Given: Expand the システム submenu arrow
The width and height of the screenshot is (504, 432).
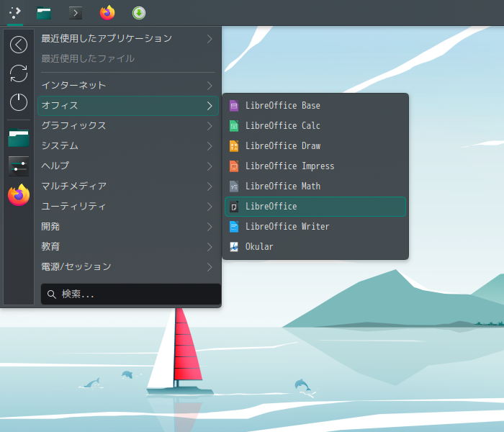Looking at the screenshot, I should pyautogui.click(x=210, y=146).
